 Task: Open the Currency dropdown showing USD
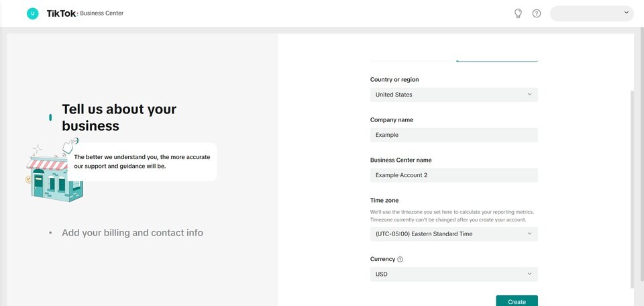(x=453, y=274)
